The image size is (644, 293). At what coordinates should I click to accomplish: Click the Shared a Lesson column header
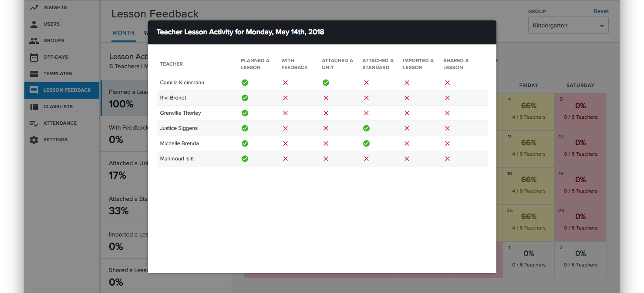click(x=456, y=64)
